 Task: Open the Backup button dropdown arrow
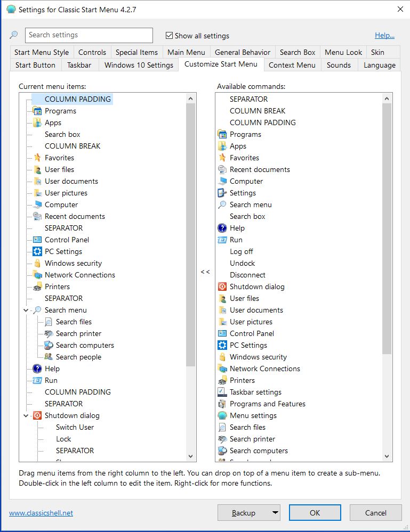[275, 513]
